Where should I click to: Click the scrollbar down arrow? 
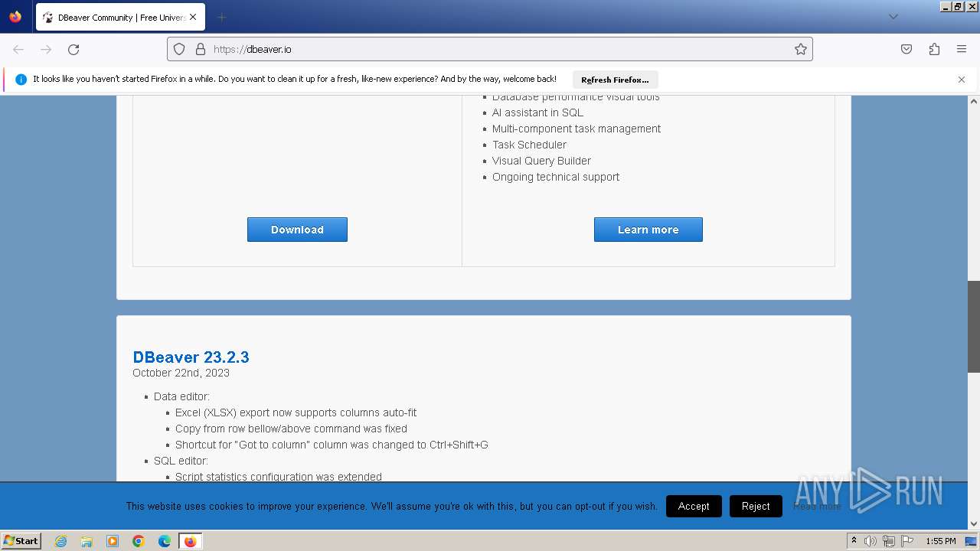[x=974, y=523]
